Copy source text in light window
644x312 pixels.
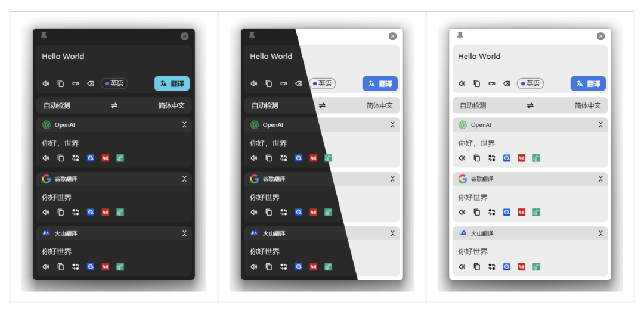pyautogui.click(x=476, y=84)
